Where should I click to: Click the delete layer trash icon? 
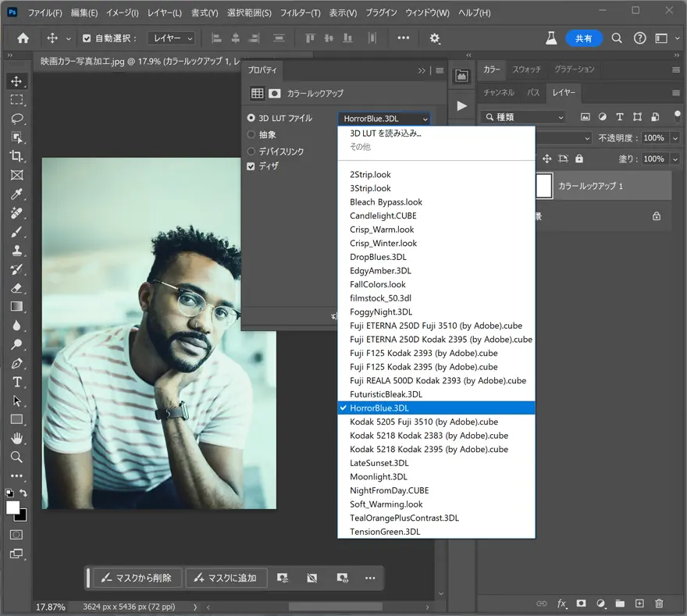tap(659, 604)
